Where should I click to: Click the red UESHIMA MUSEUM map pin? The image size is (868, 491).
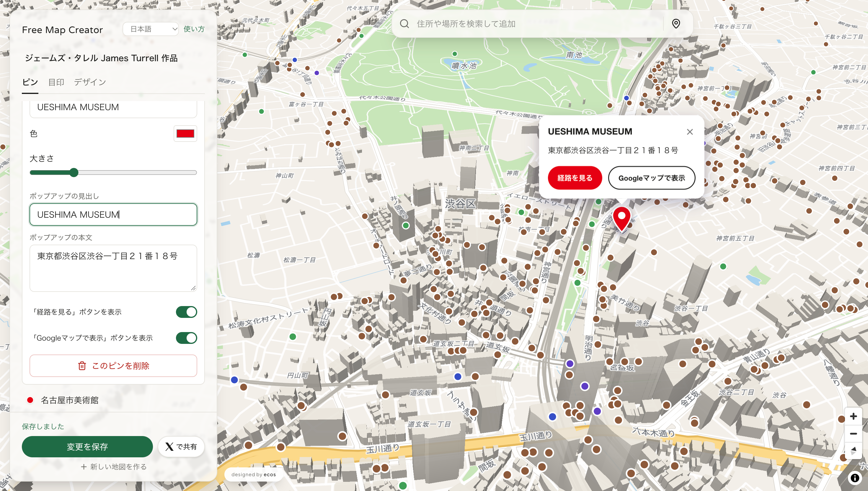tap(621, 219)
